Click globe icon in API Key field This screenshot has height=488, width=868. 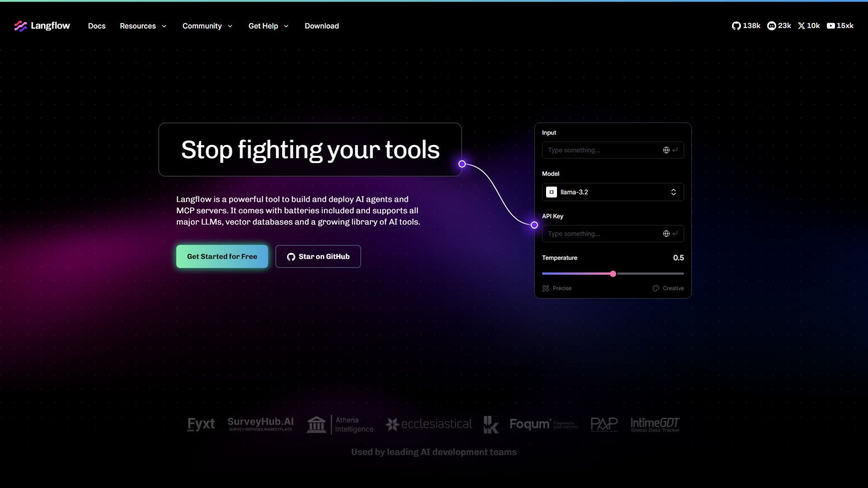[x=666, y=234]
